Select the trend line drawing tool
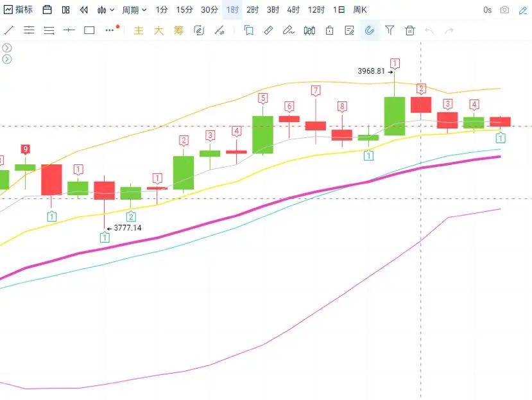 [9, 31]
